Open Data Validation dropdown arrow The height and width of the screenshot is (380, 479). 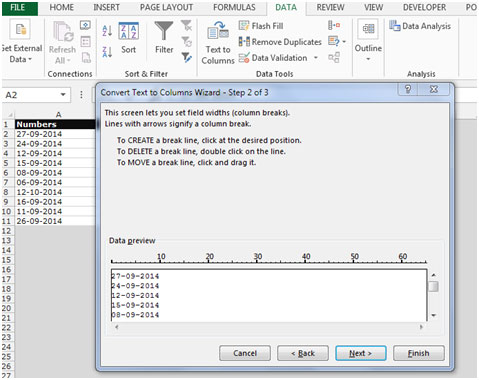316,58
